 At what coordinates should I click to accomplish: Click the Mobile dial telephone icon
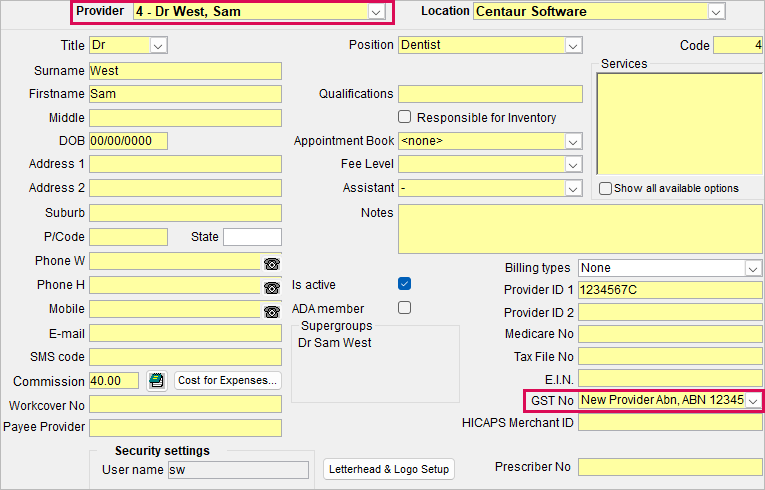[x=272, y=311]
